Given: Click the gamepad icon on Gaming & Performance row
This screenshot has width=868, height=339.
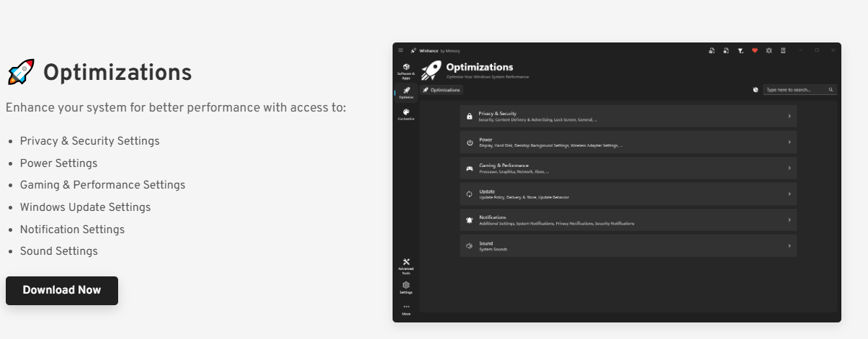Looking at the screenshot, I should [x=470, y=168].
